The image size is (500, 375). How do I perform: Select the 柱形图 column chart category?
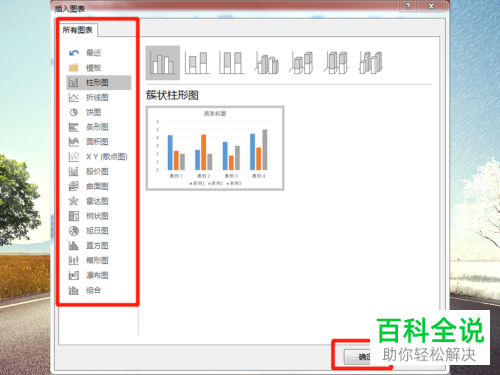pos(99,82)
